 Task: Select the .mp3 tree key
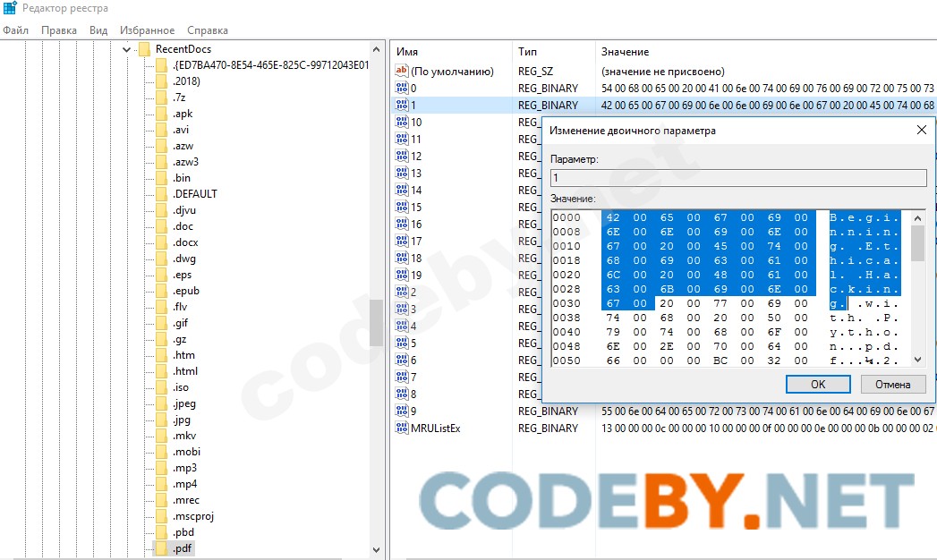click(x=184, y=468)
